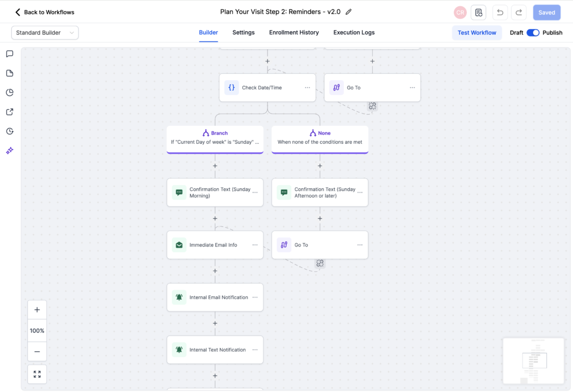Open the notes clipboard icon in header

click(x=478, y=12)
